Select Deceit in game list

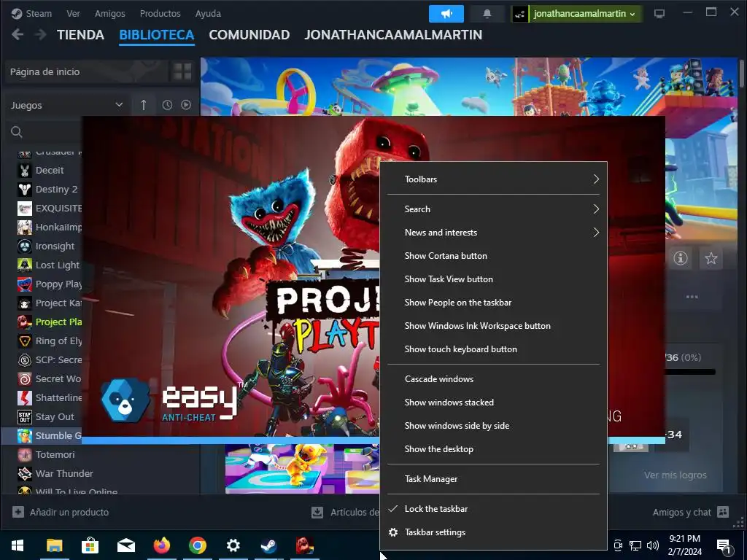(50, 170)
